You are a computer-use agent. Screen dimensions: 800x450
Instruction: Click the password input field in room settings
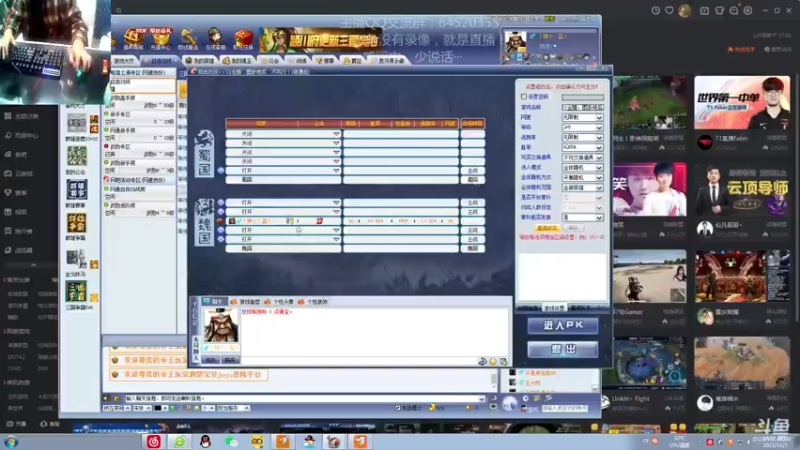[582, 97]
